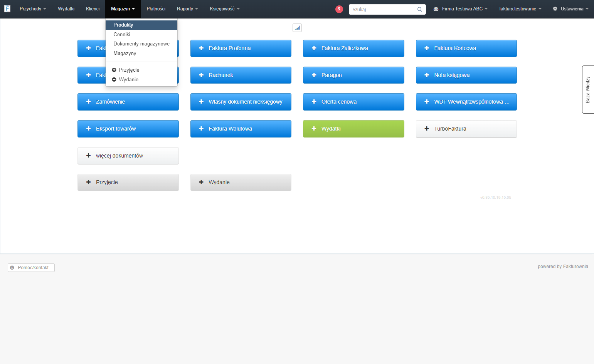Image resolution: width=594 pixels, height=364 pixels.
Task: Go to Wydatki in the top navigation
Action: pos(66,9)
